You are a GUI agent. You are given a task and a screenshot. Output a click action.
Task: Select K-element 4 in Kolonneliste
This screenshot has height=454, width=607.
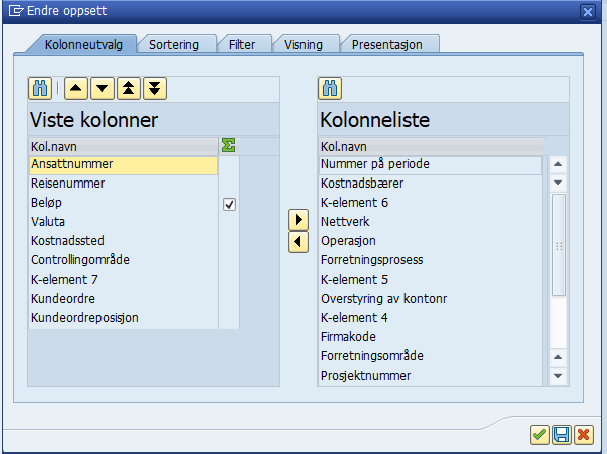430,318
